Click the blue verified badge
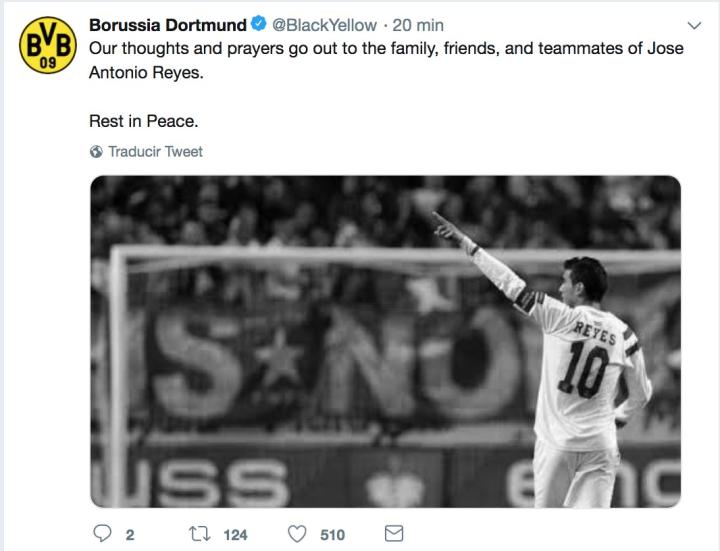 (258, 25)
